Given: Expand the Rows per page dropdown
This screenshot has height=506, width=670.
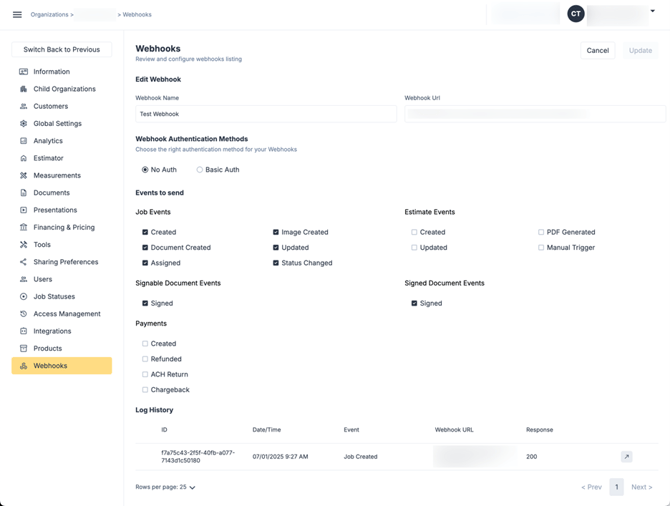Looking at the screenshot, I should click(x=191, y=488).
